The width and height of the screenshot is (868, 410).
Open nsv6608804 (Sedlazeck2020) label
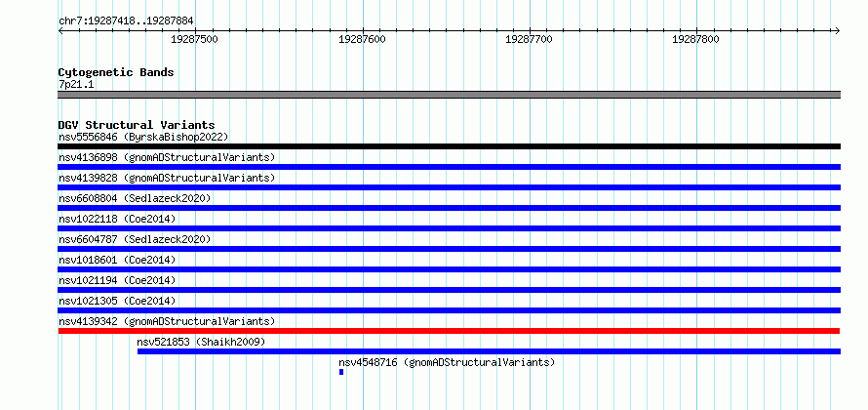[x=135, y=198]
